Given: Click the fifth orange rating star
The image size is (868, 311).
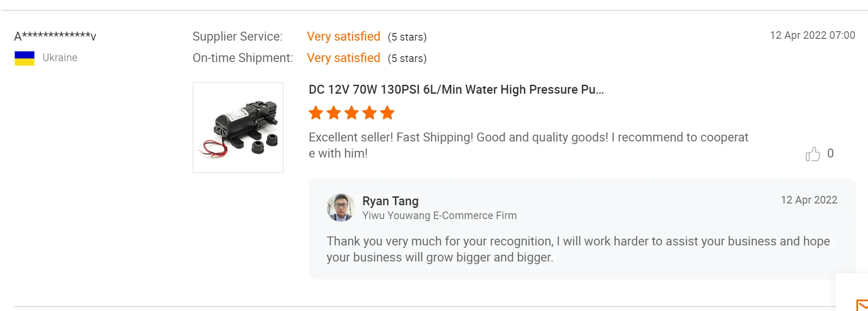Looking at the screenshot, I should click(x=387, y=113).
